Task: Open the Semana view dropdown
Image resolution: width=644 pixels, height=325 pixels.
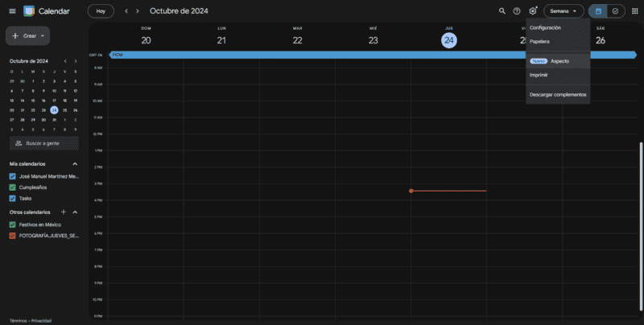Action: point(563,11)
